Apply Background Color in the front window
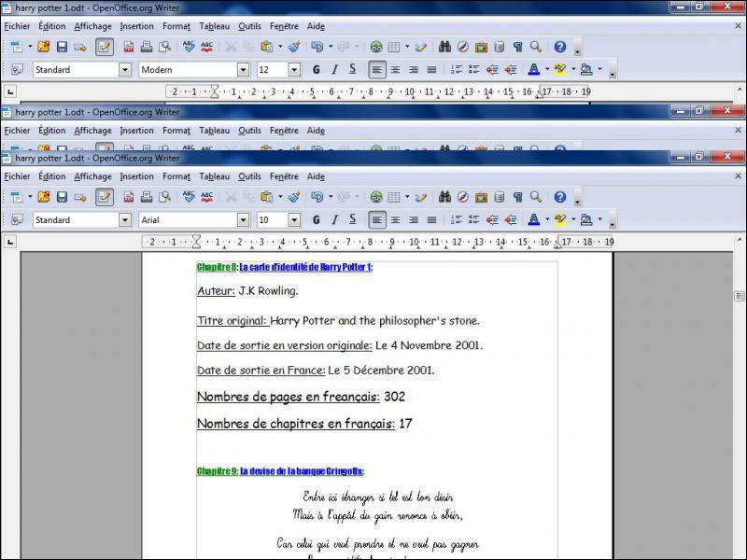This screenshot has width=747, height=560. 586,220
